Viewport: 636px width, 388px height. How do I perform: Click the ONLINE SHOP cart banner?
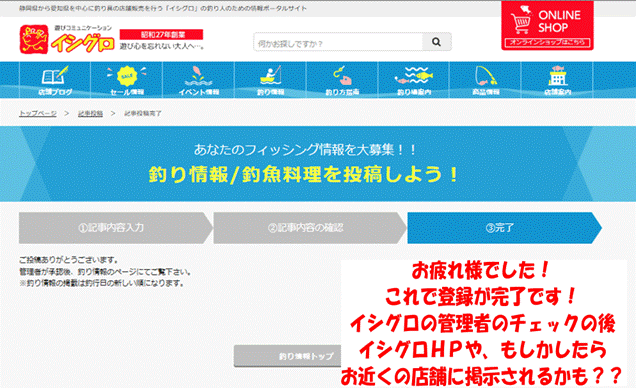(x=547, y=26)
